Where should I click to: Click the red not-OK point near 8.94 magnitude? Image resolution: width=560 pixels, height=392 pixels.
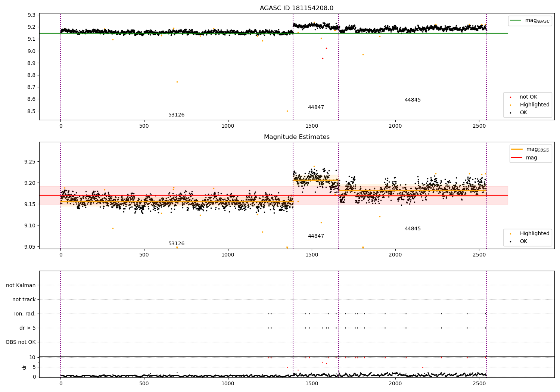323,58
